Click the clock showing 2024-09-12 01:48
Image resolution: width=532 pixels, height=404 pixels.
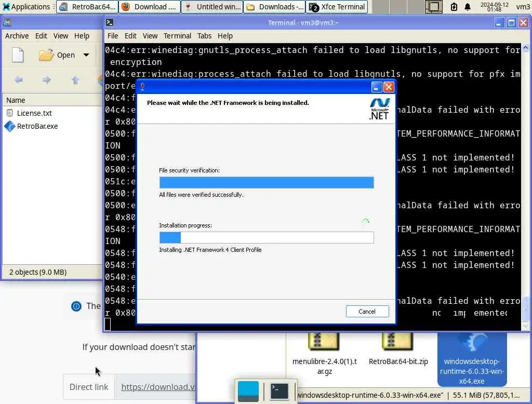pos(495,6)
